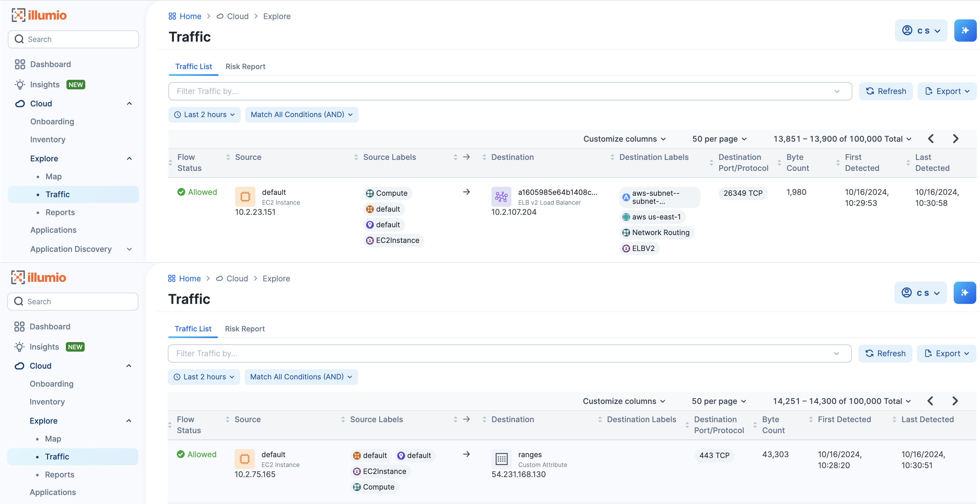Expand the Application Discovery menu
The image size is (980, 504).
(129, 249)
